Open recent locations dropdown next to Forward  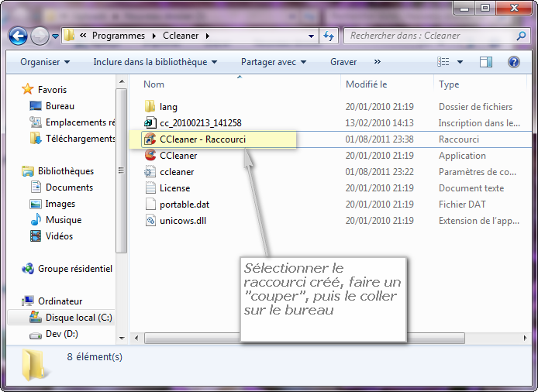click(x=56, y=36)
